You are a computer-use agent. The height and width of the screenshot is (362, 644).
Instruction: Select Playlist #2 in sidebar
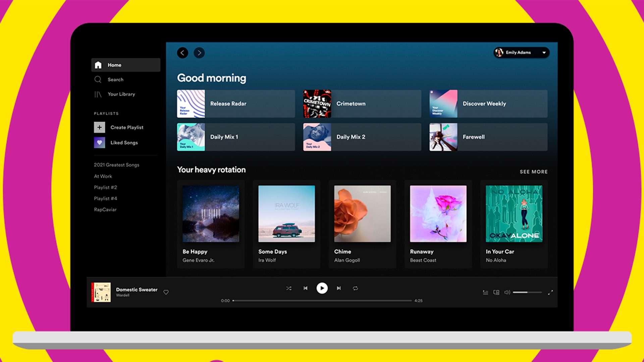click(105, 187)
